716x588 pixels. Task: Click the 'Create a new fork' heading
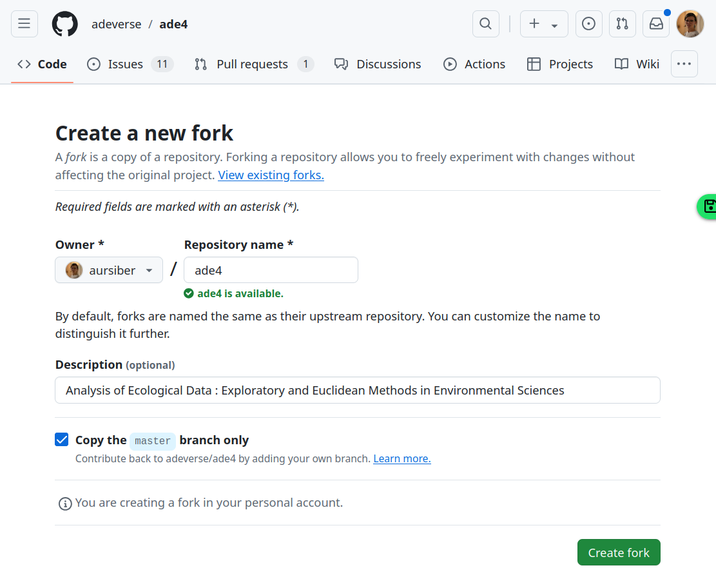tap(144, 133)
